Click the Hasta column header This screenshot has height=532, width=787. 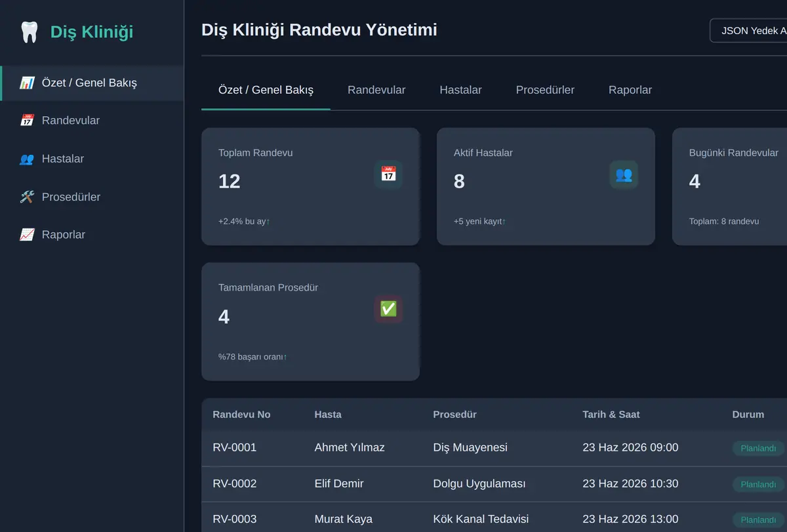pyautogui.click(x=328, y=415)
